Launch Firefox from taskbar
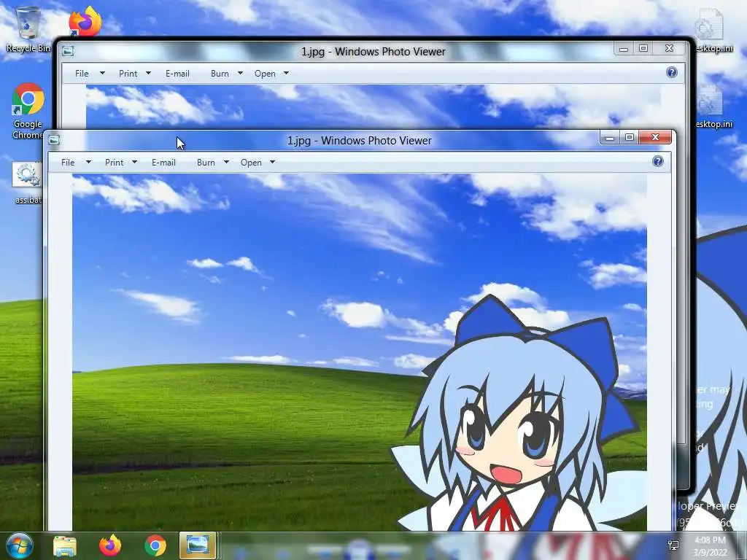The width and height of the screenshot is (747, 560). (110, 545)
